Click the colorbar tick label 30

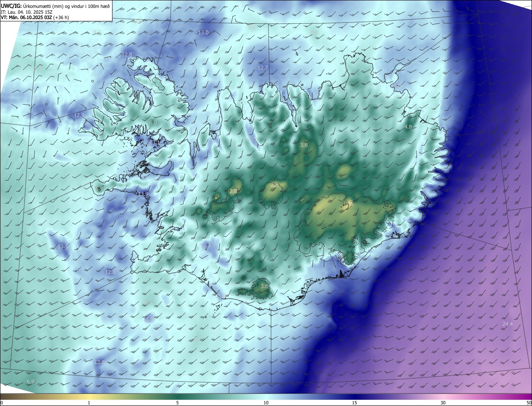tap(443, 403)
